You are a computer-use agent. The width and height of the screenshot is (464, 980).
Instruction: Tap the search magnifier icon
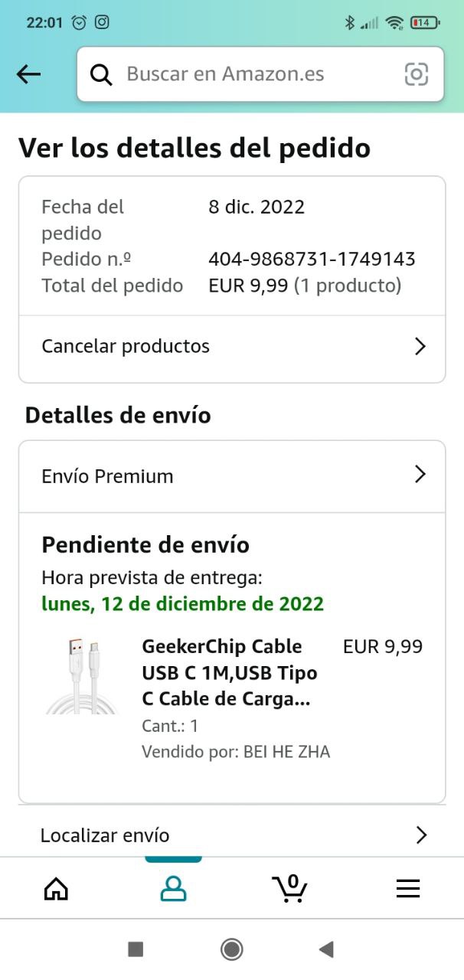(101, 74)
